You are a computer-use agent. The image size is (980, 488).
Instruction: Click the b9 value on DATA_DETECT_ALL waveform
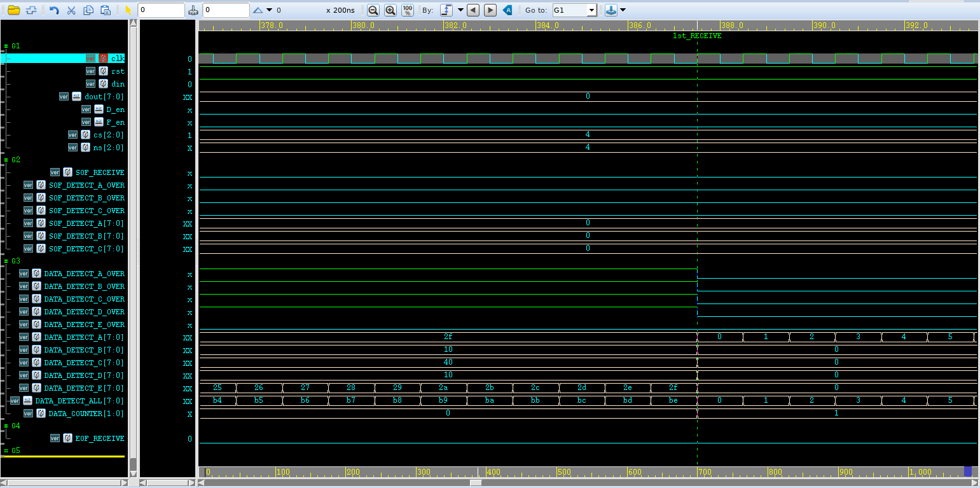443,401
